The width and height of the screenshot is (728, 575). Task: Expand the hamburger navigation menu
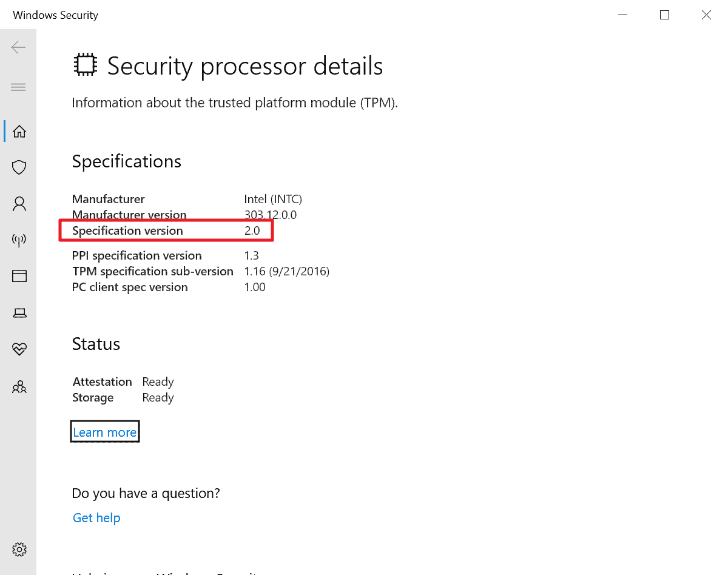18,87
